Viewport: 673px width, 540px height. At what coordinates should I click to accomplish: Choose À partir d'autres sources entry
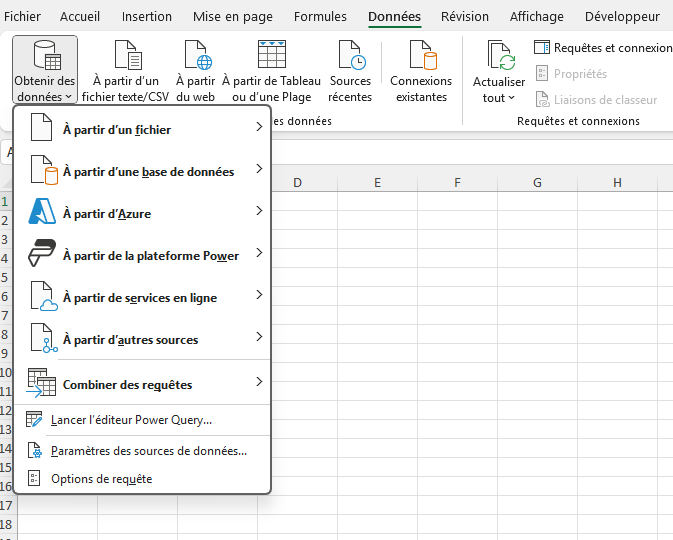click(142, 338)
